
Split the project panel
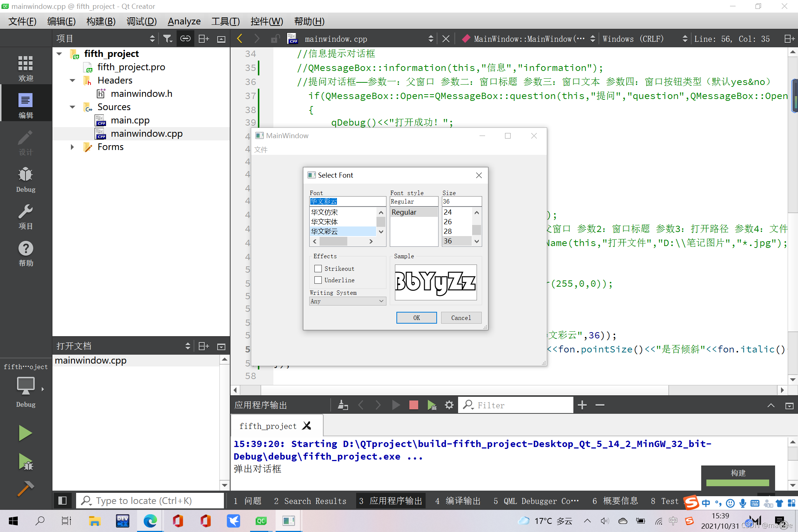[204, 38]
